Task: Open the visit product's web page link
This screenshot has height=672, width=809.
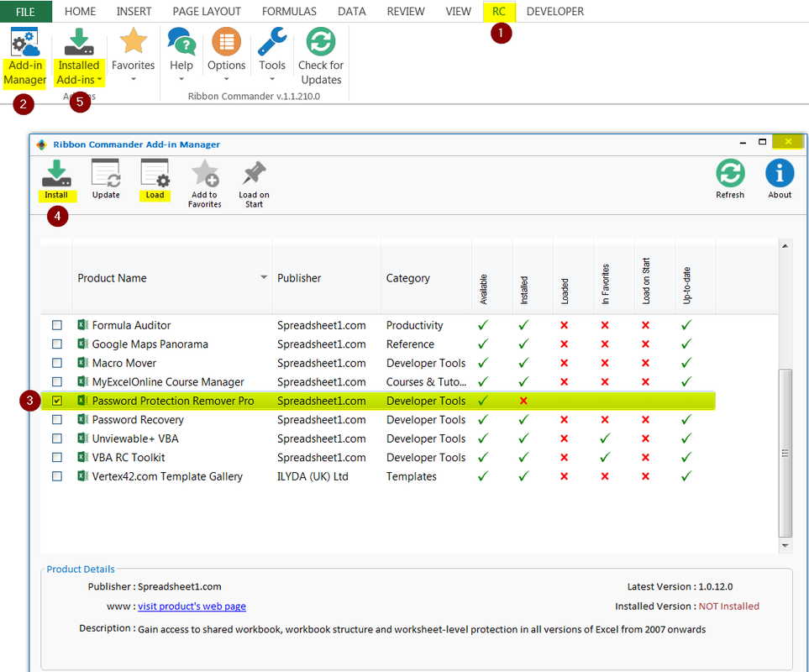Action: click(192, 606)
